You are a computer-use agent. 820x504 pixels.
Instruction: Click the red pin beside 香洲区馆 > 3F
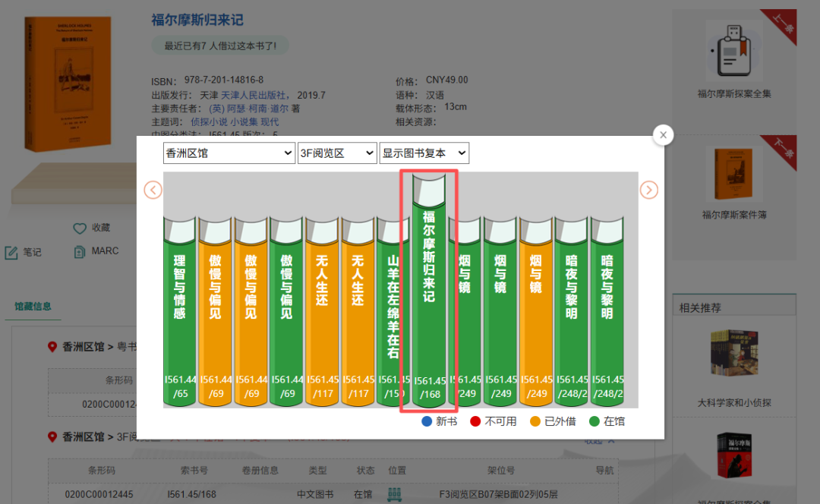pyautogui.click(x=52, y=436)
